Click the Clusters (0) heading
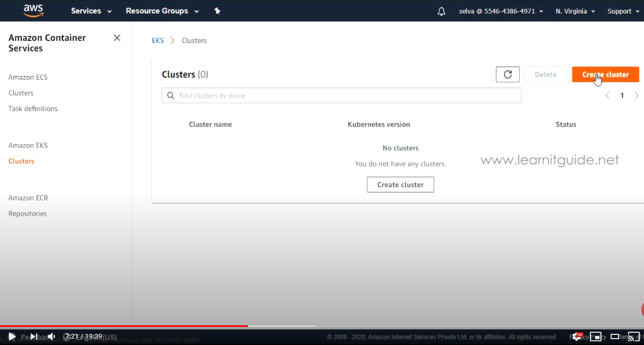 click(185, 74)
